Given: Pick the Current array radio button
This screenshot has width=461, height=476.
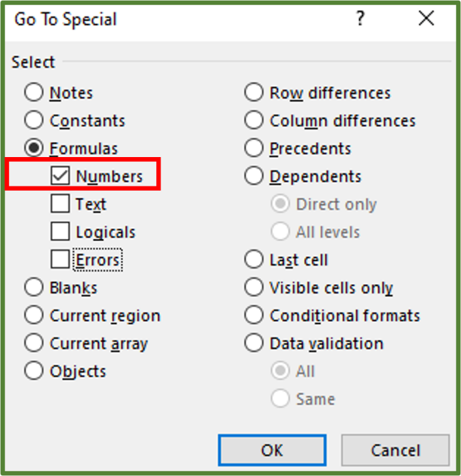Looking at the screenshot, I should (33, 344).
